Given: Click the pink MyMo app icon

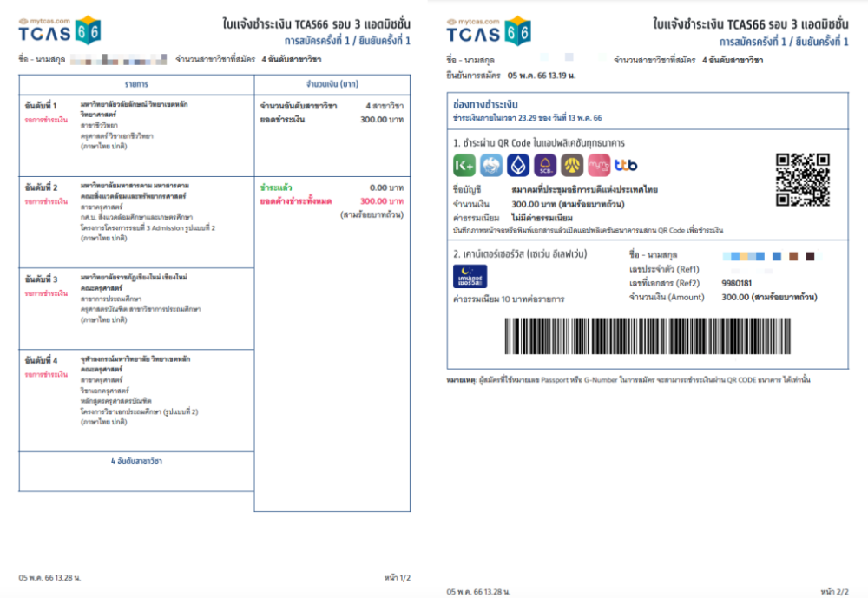Looking at the screenshot, I should point(598,165).
